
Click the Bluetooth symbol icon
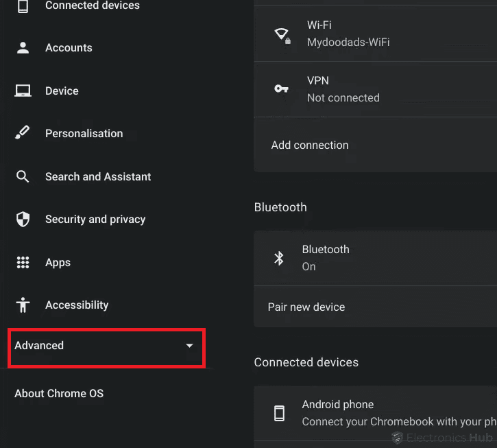279,258
